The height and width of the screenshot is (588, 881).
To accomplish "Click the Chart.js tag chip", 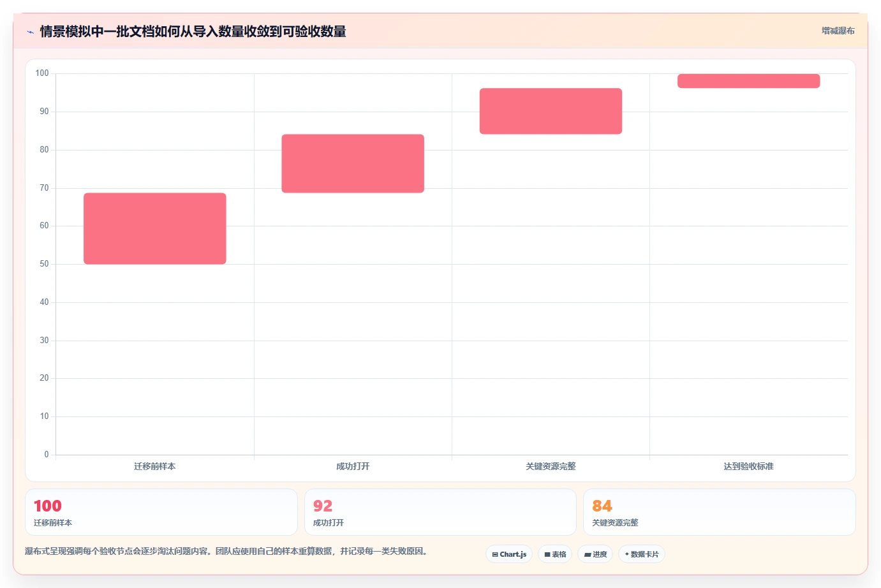I will click(x=509, y=554).
